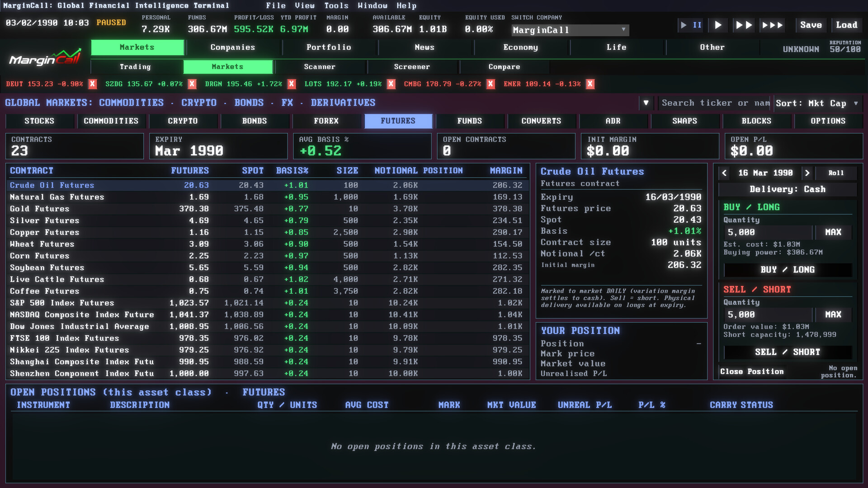Remove DEUT ticker from watchlist

[x=92, y=84]
